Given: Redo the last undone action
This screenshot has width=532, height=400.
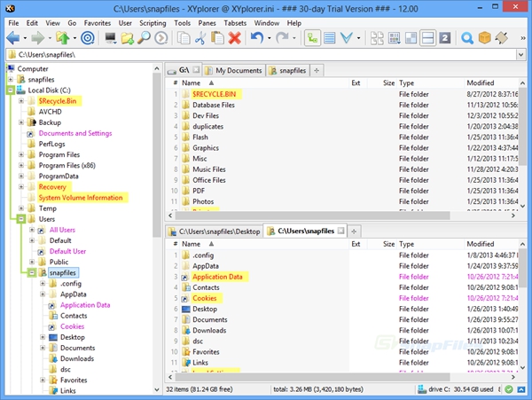Looking at the screenshot, I should (x=282, y=38).
